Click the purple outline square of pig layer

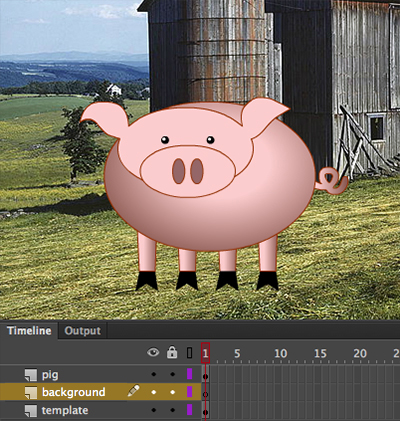[189, 374]
